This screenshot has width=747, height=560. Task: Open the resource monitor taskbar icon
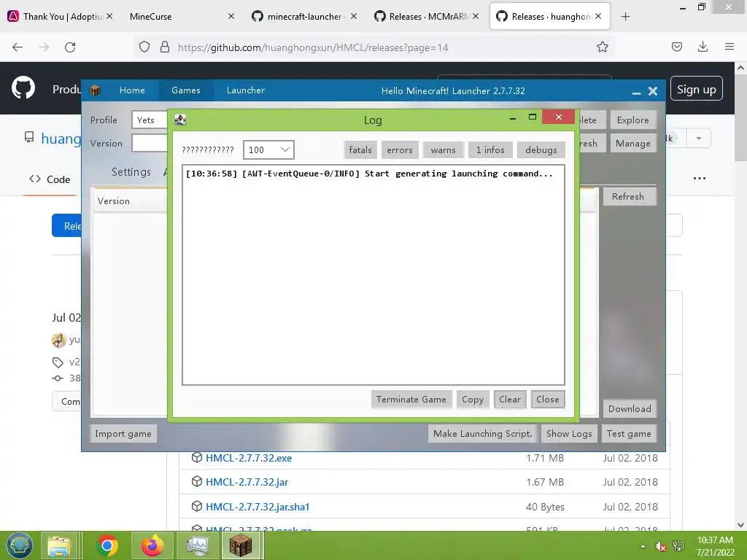point(197,545)
